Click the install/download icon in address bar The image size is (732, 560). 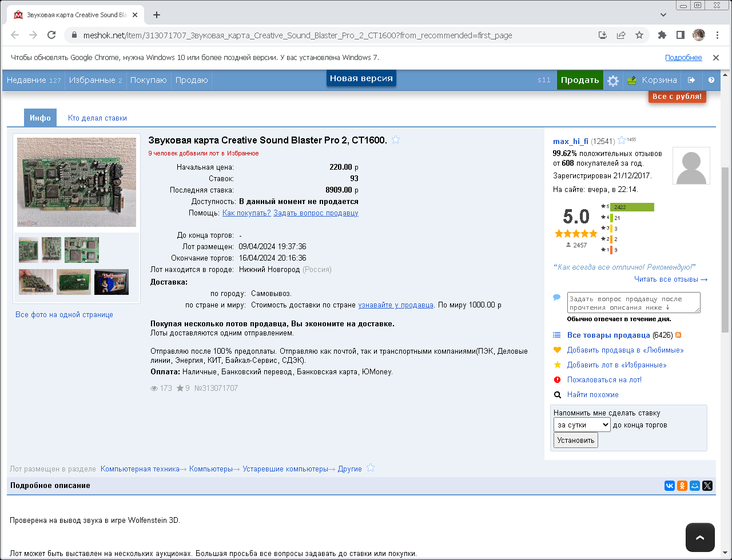tap(603, 35)
